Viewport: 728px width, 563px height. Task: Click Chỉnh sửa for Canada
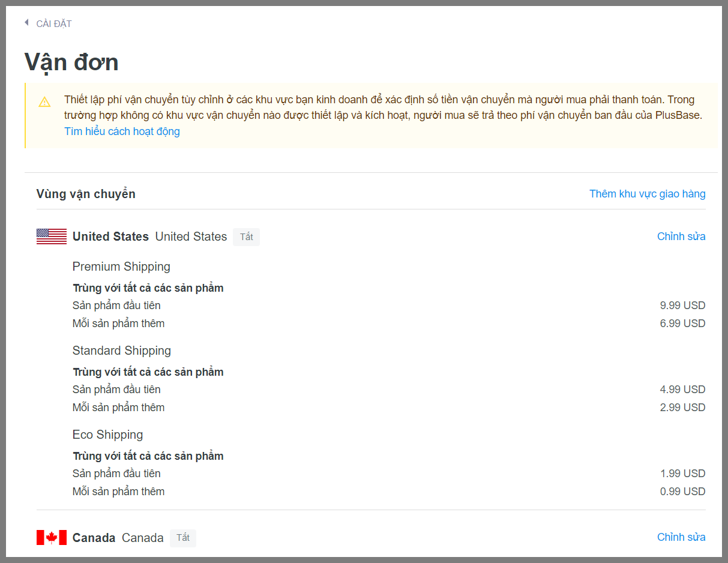(681, 537)
